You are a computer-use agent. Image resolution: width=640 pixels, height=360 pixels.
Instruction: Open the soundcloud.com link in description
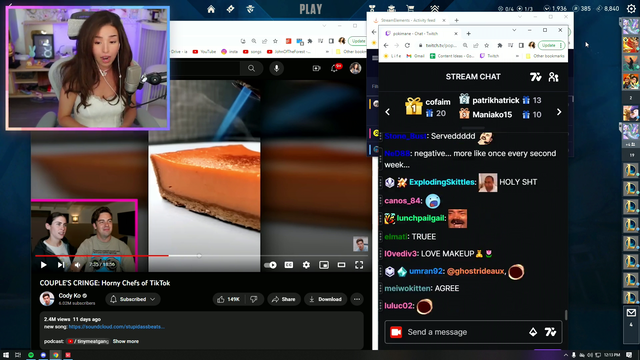tap(117, 327)
